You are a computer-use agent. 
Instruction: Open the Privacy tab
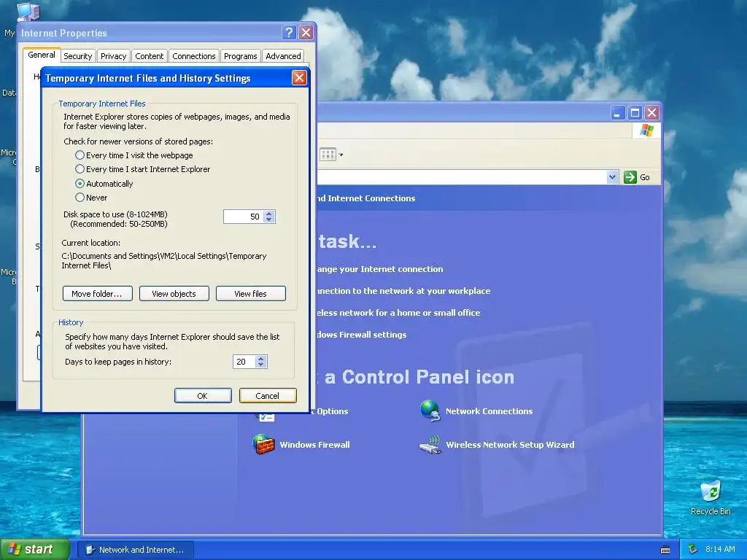tap(113, 56)
